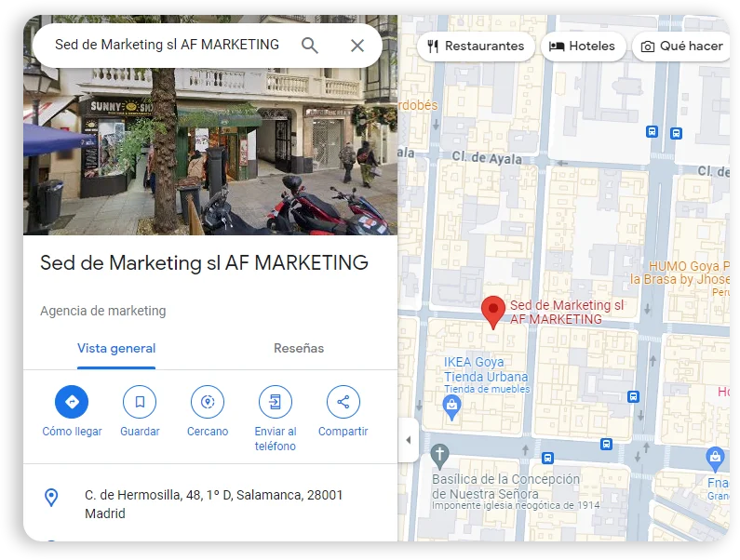
Task: Clear the search with the X icon
Action: (357, 46)
